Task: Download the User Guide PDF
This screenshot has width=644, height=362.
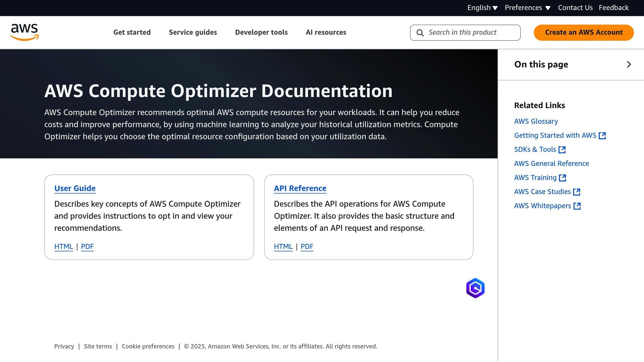Action: click(x=87, y=246)
